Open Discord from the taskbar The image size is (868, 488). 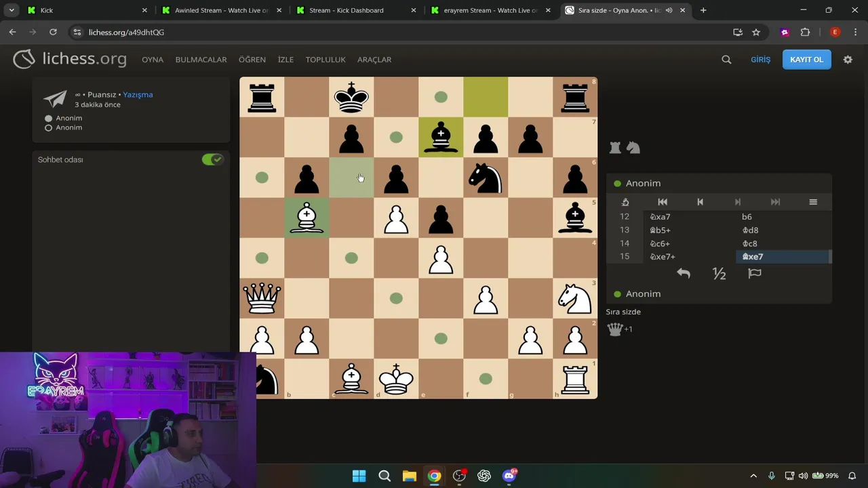(x=509, y=476)
